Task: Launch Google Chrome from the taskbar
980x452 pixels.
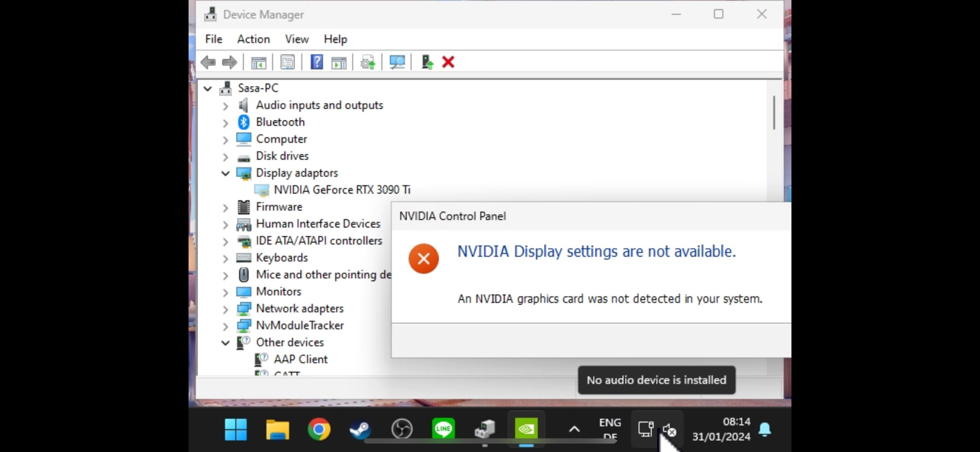Action: 319,429
